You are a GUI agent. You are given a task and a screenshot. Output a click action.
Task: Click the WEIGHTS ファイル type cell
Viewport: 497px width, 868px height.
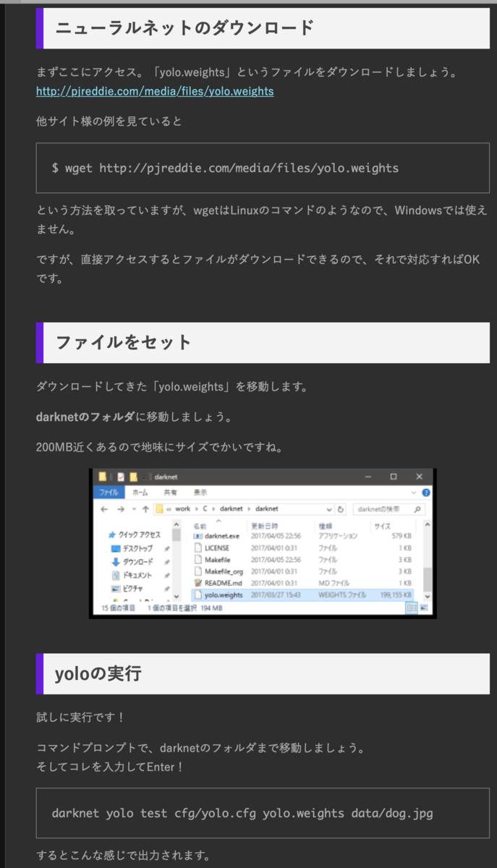tap(343, 595)
